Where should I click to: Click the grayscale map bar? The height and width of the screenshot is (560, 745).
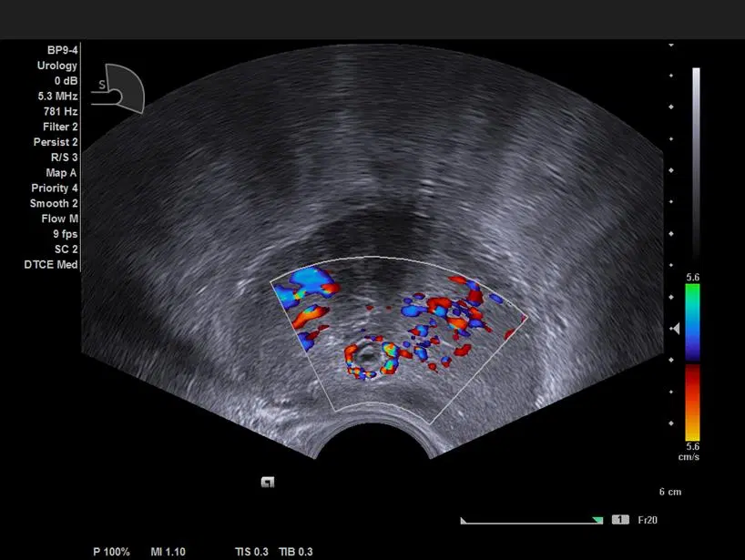[x=696, y=164]
